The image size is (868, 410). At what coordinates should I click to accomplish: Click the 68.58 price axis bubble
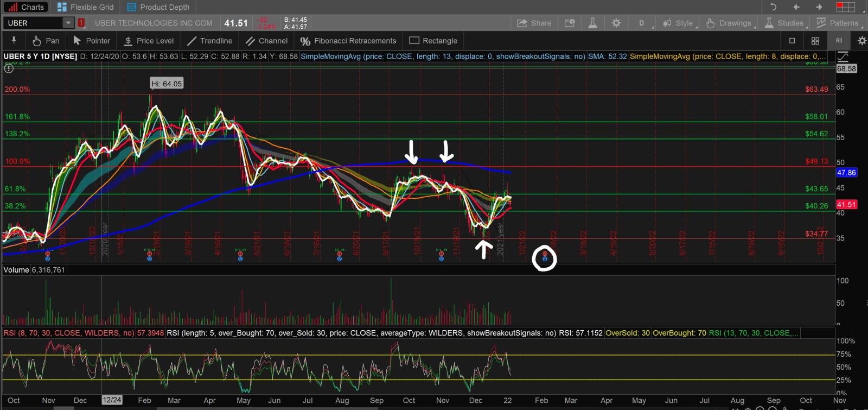pos(846,68)
